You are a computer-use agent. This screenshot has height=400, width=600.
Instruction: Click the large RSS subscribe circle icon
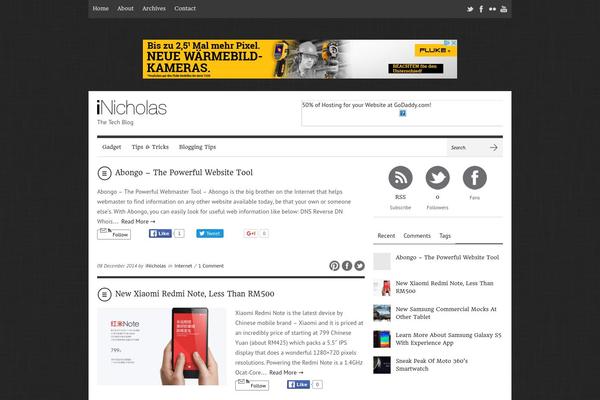pyautogui.click(x=400, y=178)
